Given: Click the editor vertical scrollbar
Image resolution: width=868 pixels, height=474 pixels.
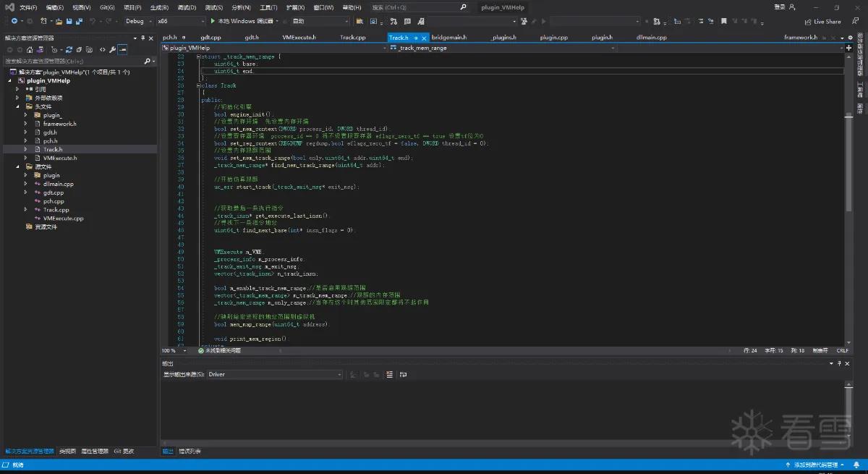Looking at the screenshot, I should (x=849, y=199).
